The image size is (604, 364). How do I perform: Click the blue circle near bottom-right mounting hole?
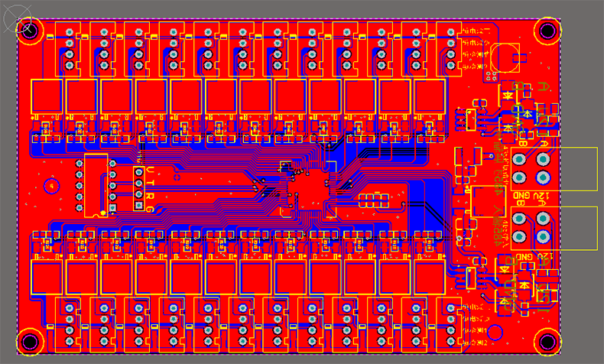(496, 333)
